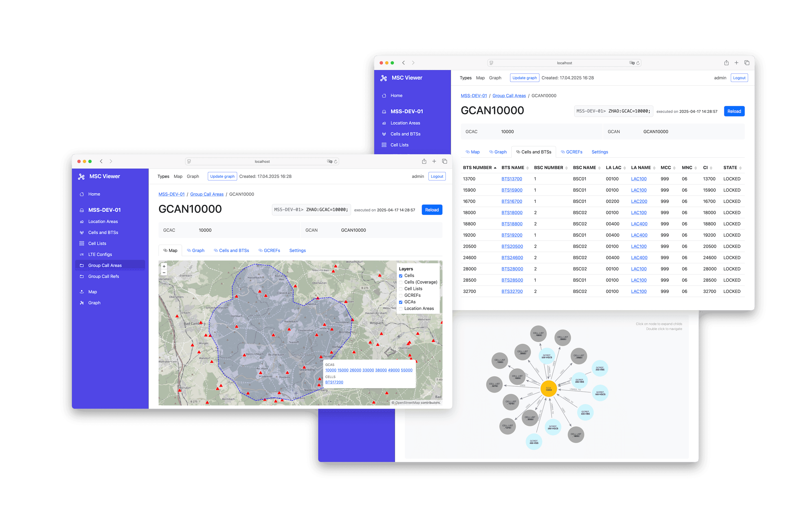Click Group Call Areas breadcrumb in front window
This screenshot has height=518, width=812.
(207, 194)
